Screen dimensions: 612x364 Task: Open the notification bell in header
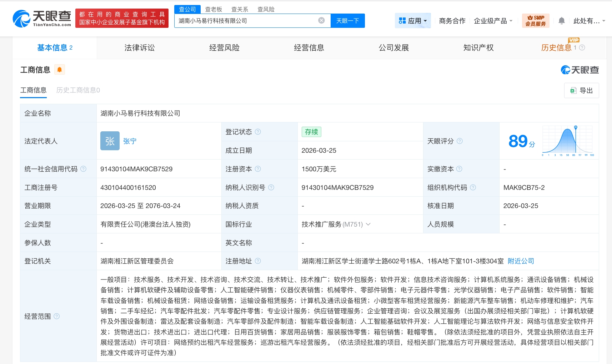point(561,21)
